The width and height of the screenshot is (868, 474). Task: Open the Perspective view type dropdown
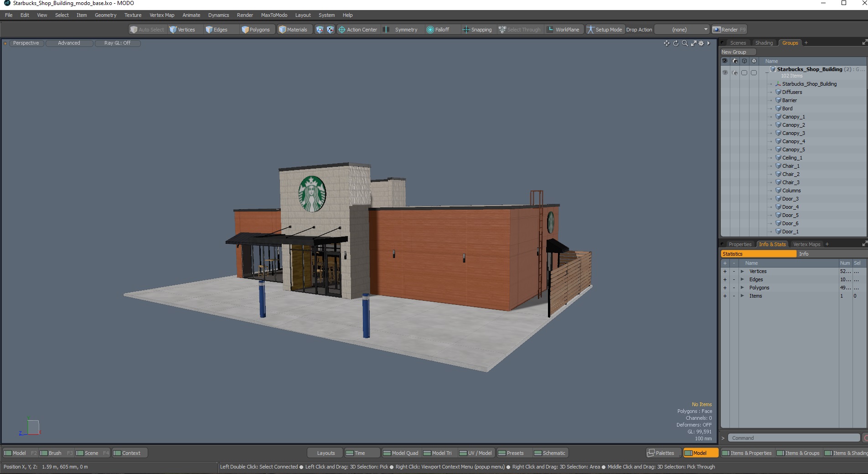(26, 43)
